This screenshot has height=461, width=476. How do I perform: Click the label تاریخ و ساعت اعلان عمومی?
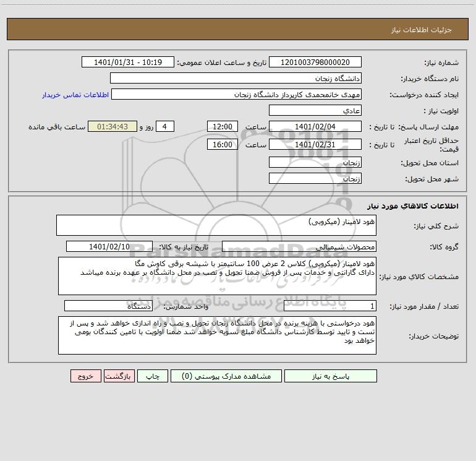point(222,62)
